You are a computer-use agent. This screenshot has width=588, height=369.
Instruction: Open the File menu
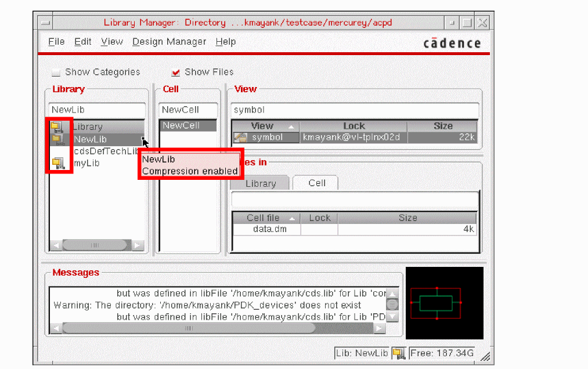[56, 42]
